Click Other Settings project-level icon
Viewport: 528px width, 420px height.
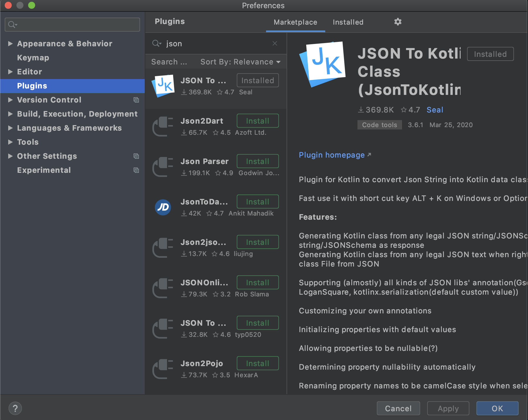click(136, 156)
